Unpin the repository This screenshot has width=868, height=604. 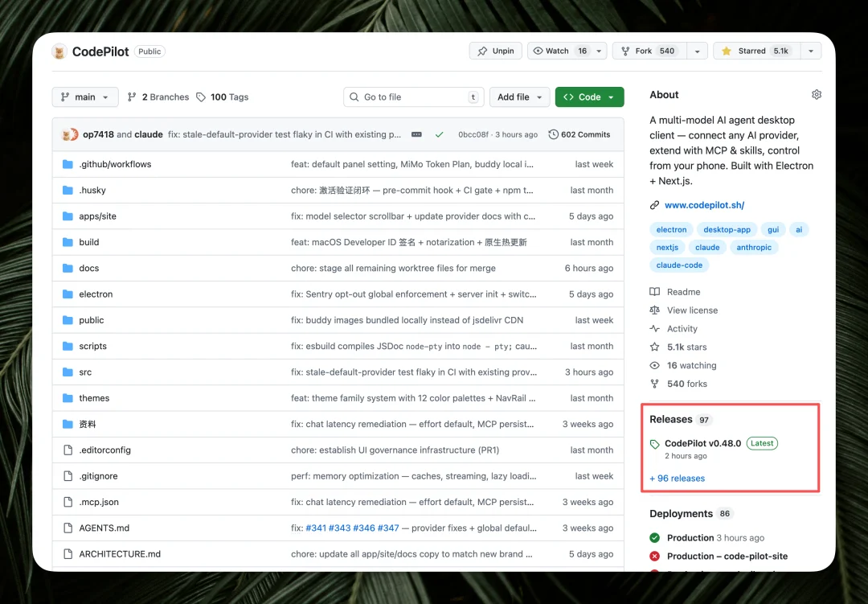tap(495, 50)
